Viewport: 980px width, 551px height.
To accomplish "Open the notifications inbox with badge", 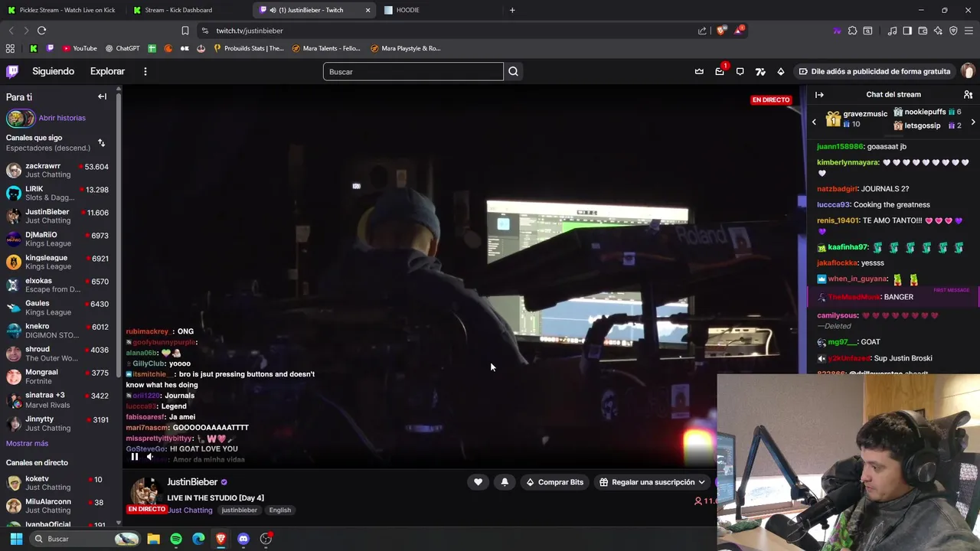I will click(x=720, y=71).
